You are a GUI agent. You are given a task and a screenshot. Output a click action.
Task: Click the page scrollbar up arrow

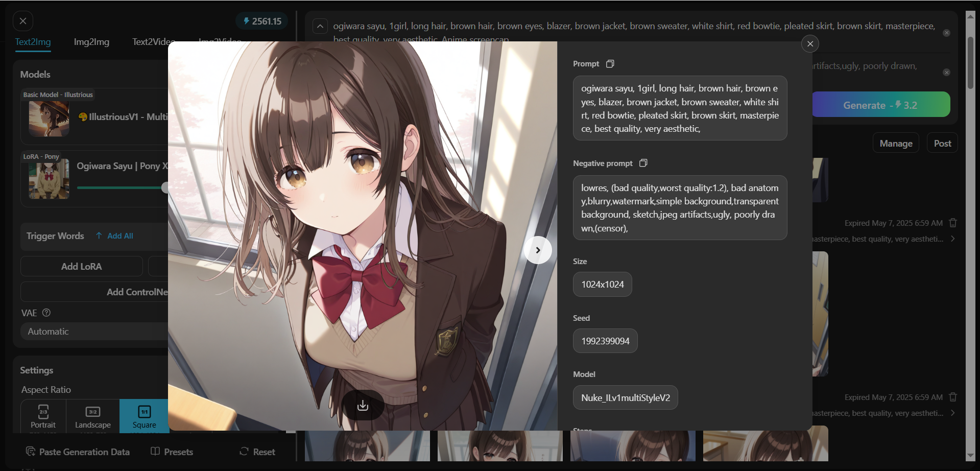[x=970, y=16]
